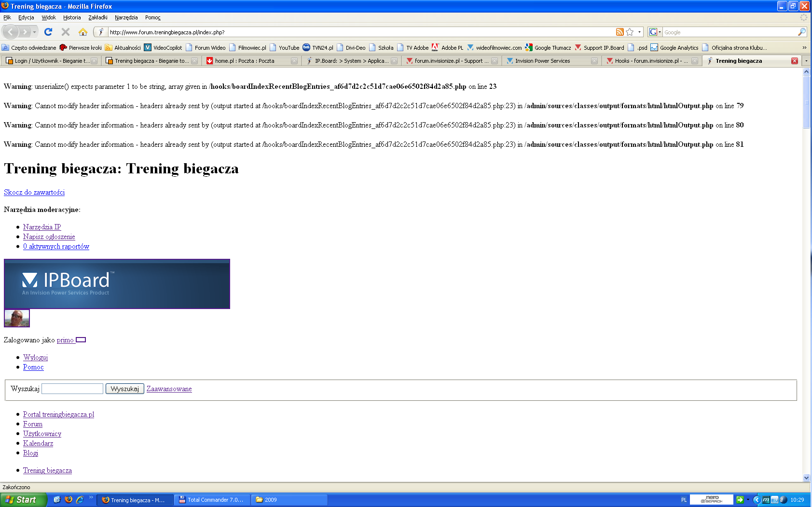812x507 pixels.
Task: Click the Reload page icon
Action: click(x=48, y=32)
